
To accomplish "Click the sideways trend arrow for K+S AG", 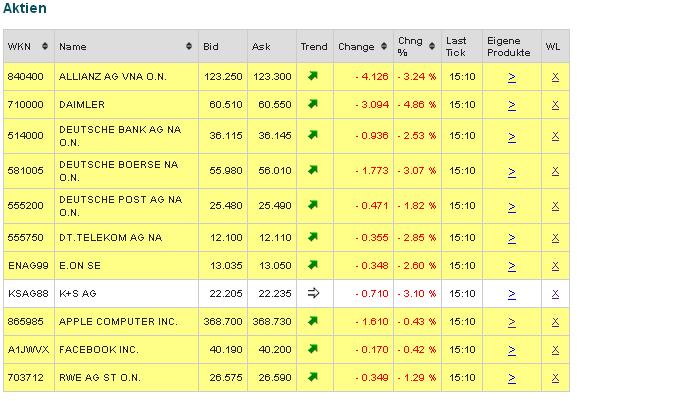I will pyautogui.click(x=313, y=293).
